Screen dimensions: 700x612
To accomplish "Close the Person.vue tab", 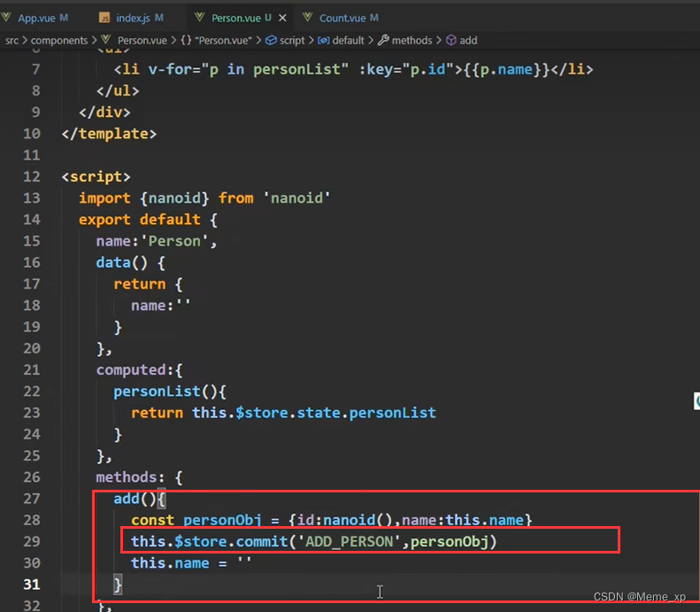I will pyautogui.click(x=282, y=18).
